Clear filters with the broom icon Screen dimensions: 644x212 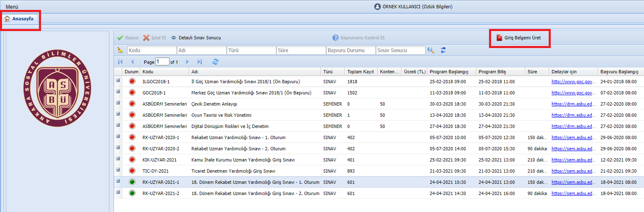click(x=120, y=50)
